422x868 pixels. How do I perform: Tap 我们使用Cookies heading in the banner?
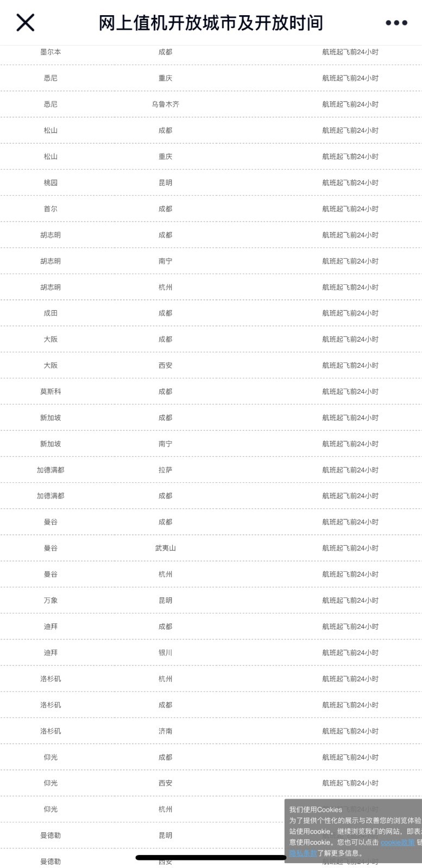pyautogui.click(x=316, y=809)
